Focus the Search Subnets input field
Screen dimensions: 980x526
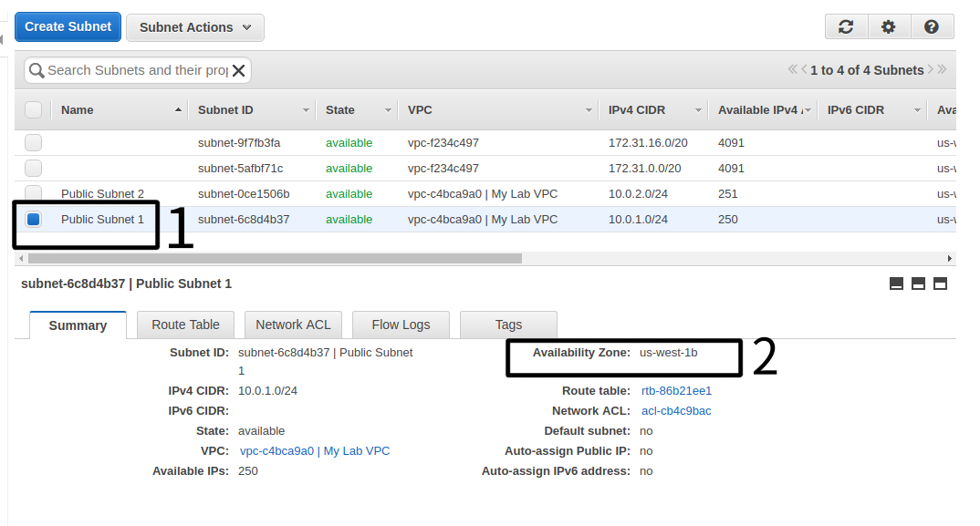click(137, 70)
